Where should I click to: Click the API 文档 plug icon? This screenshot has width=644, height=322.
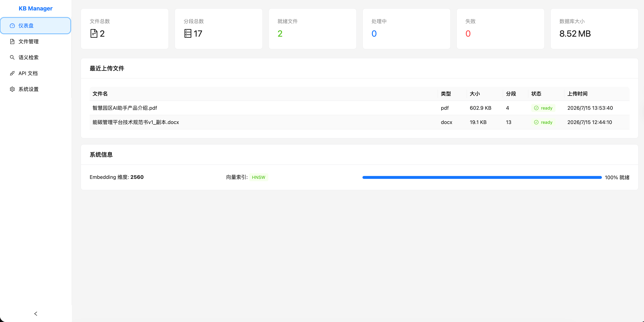[12, 73]
